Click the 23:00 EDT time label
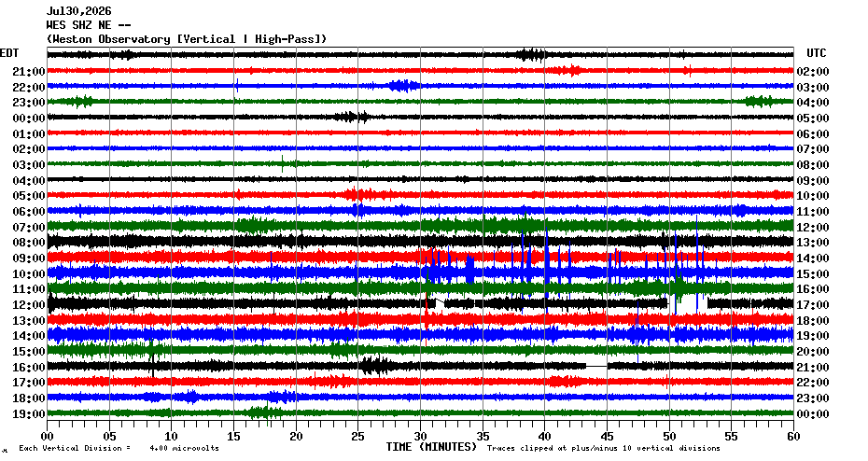Image resolution: width=868 pixels, height=461 pixels. click(x=29, y=103)
